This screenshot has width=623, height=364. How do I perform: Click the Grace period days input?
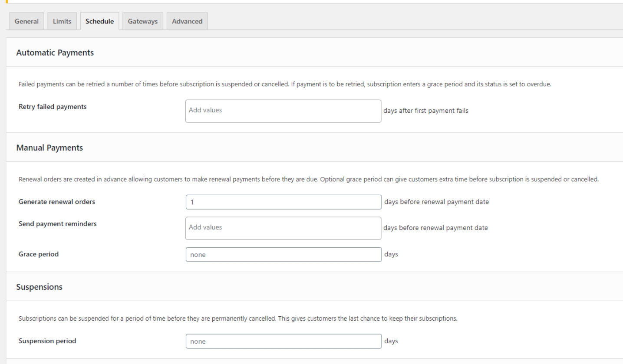[x=283, y=255]
